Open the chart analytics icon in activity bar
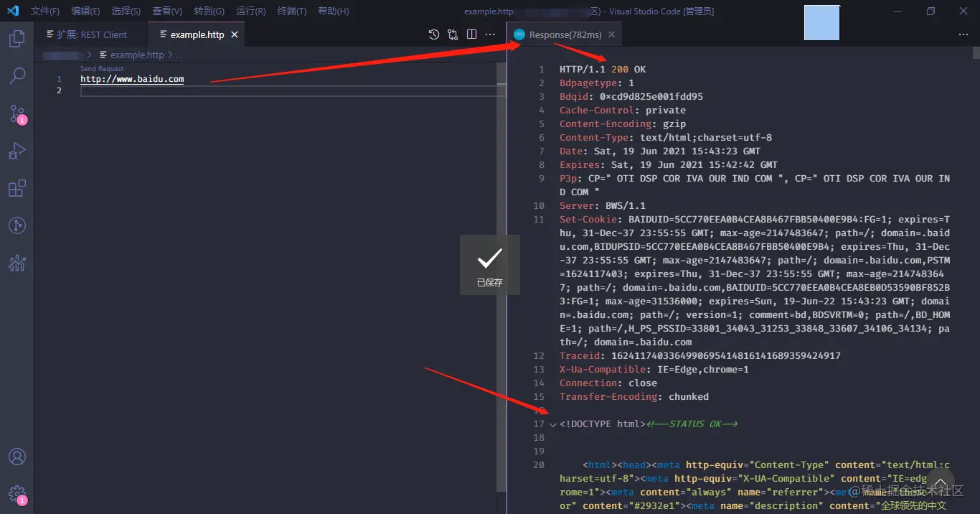980x514 pixels. 17,263
